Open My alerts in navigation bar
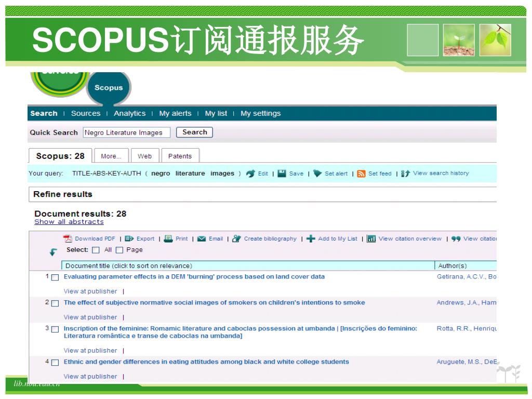 175,113
